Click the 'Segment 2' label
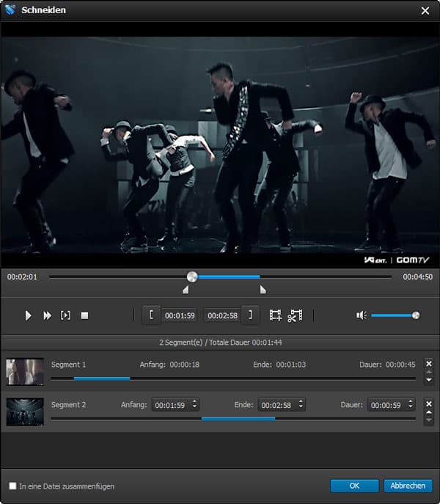440x504 pixels. click(x=68, y=405)
